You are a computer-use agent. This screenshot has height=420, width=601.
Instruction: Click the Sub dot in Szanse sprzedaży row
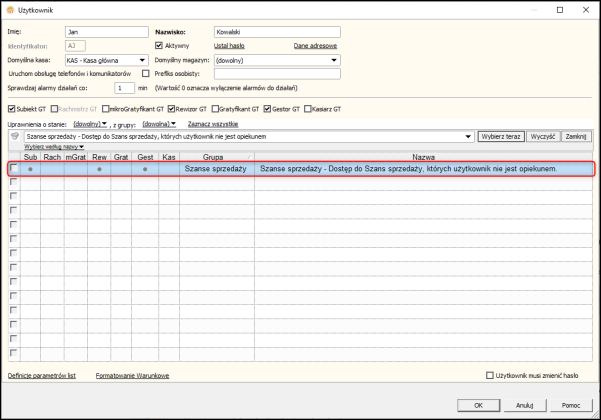[x=30, y=169]
